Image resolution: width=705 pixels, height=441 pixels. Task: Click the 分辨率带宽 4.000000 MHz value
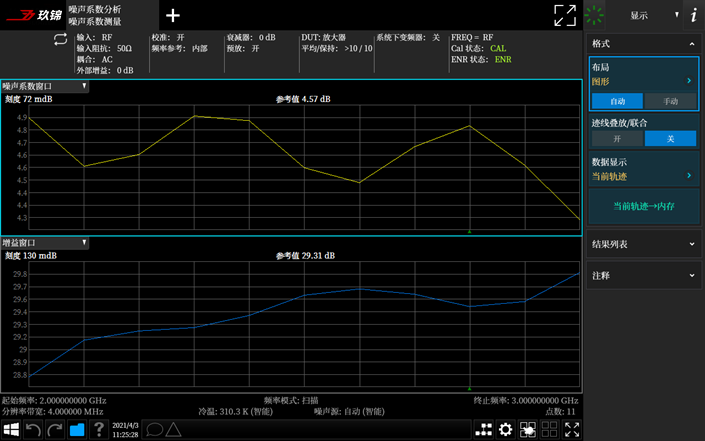53,412
